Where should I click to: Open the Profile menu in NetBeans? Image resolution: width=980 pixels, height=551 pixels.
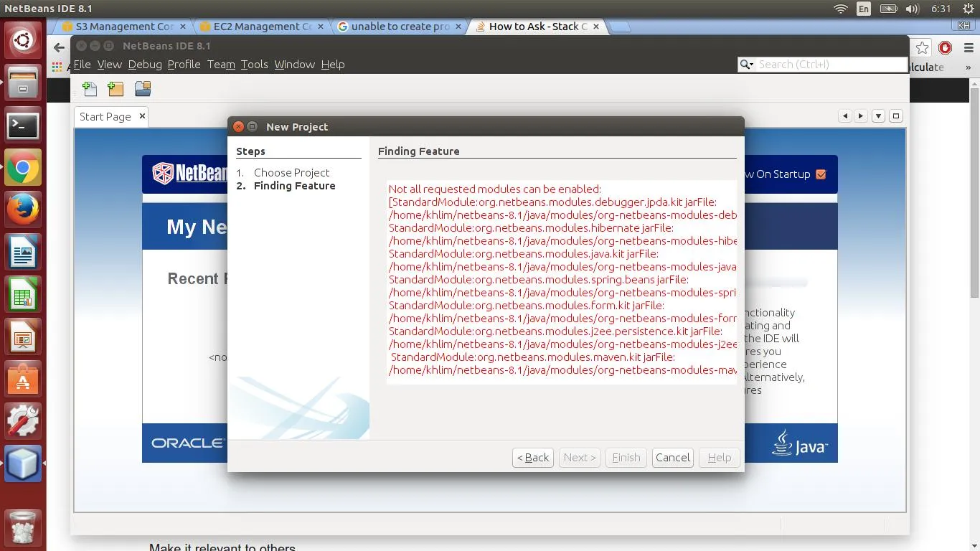tap(184, 64)
